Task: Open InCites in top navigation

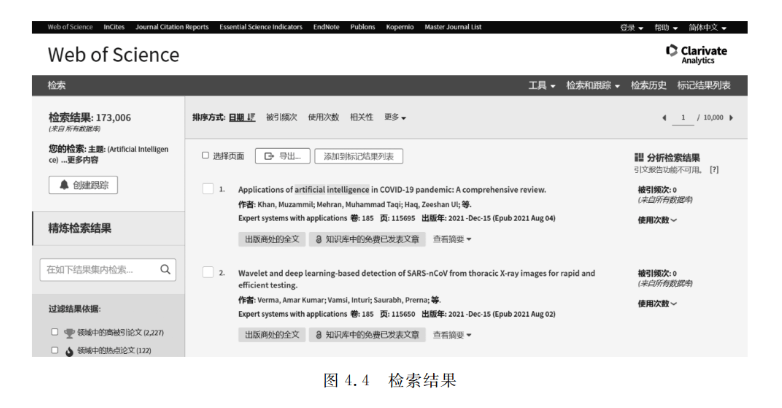Action: pos(114,27)
